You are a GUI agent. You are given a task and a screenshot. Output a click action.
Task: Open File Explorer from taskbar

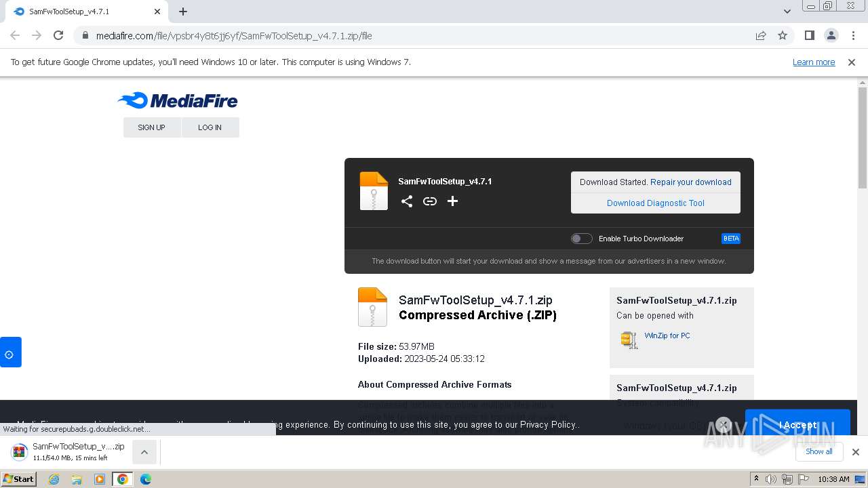(x=77, y=479)
